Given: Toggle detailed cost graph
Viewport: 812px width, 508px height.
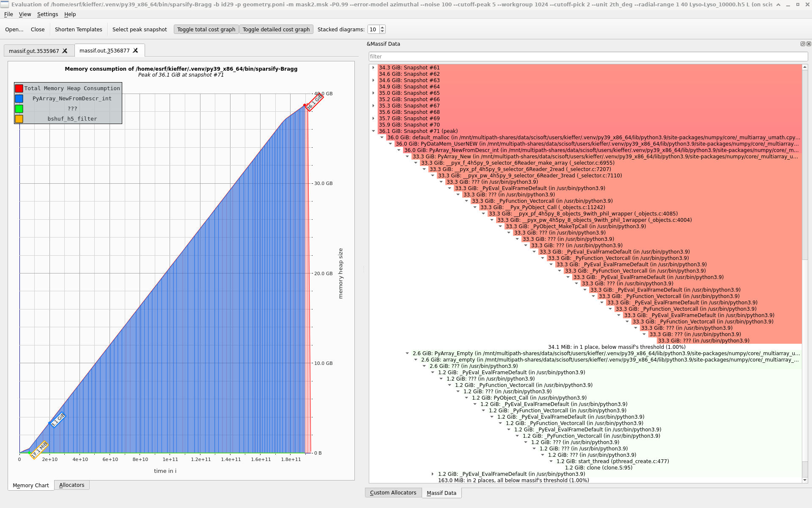Looking at the screenshot, I should coord(276,29).
